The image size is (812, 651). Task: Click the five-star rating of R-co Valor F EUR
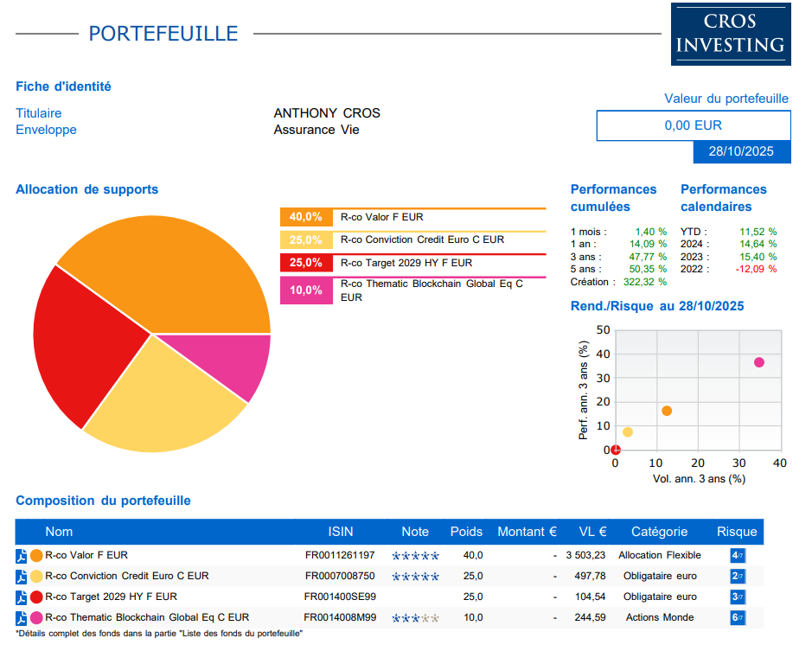pos(415,556)
